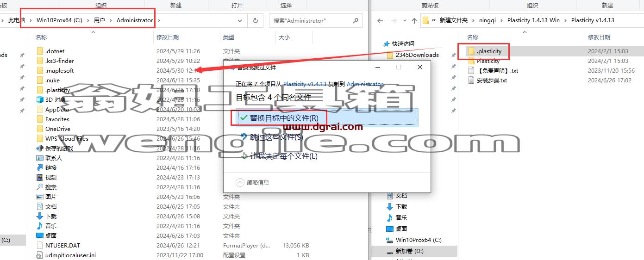
Task: Click 用户 breadcrumb segment in left window
Action: click(100, 20)
